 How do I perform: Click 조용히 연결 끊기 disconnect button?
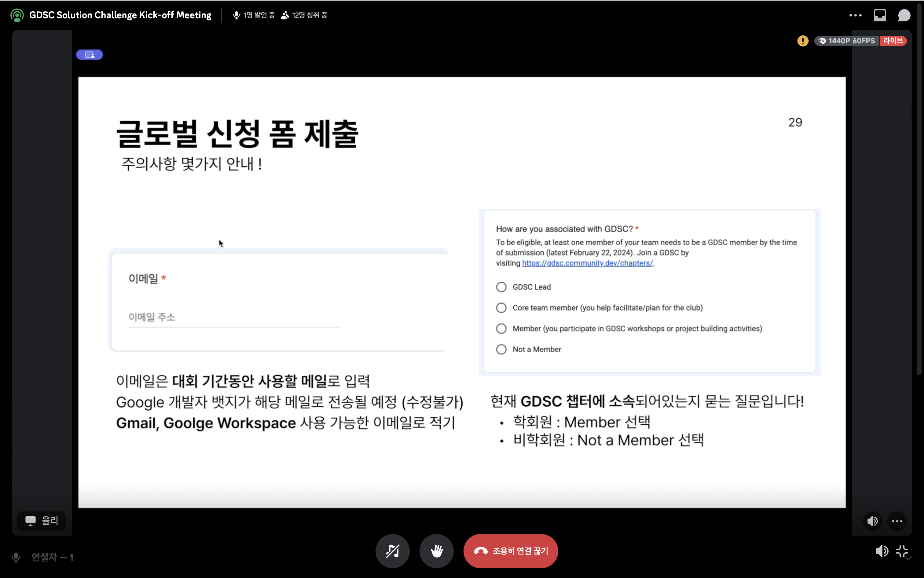coord(511,551)
